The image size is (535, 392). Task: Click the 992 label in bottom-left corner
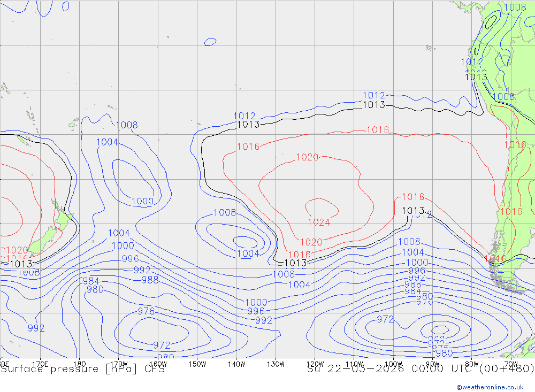click(x=36, y=328)
